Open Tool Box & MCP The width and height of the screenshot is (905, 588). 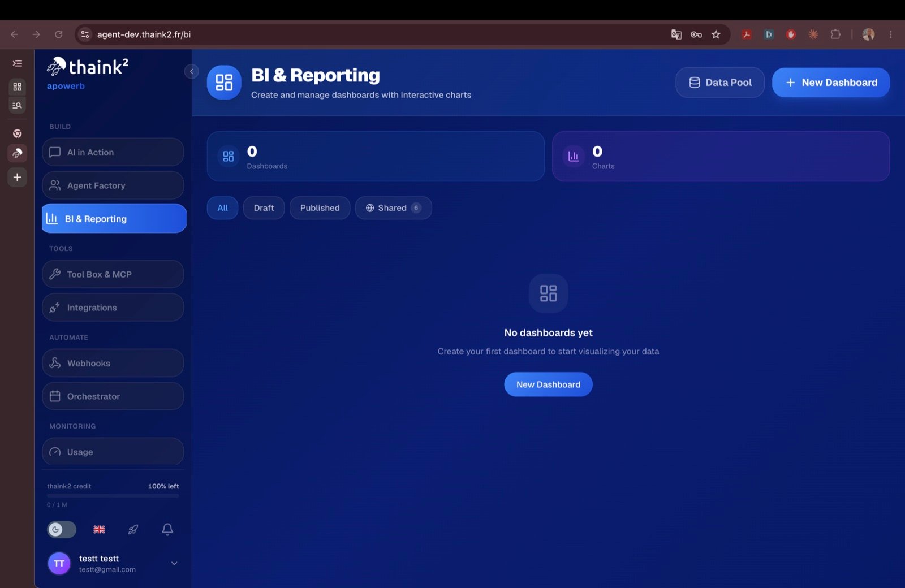coord(113,274)
